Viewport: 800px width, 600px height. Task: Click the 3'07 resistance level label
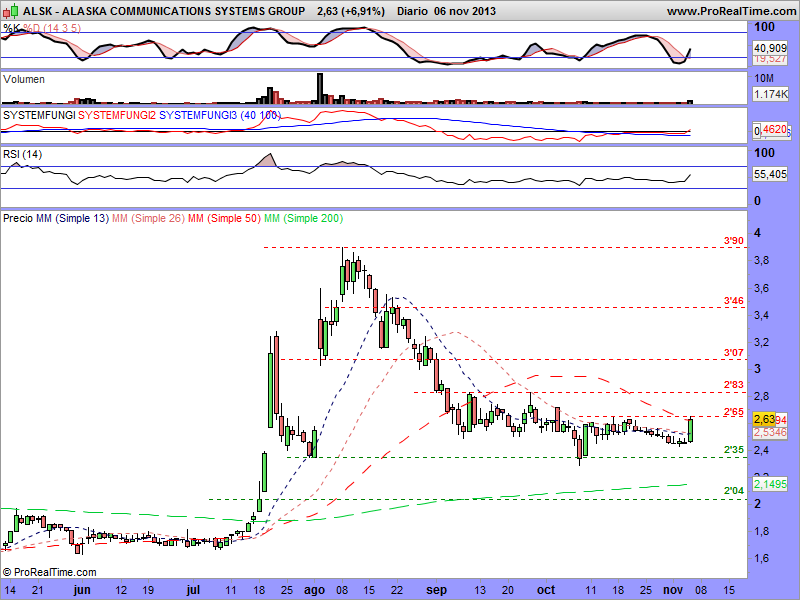pos(734,353)
